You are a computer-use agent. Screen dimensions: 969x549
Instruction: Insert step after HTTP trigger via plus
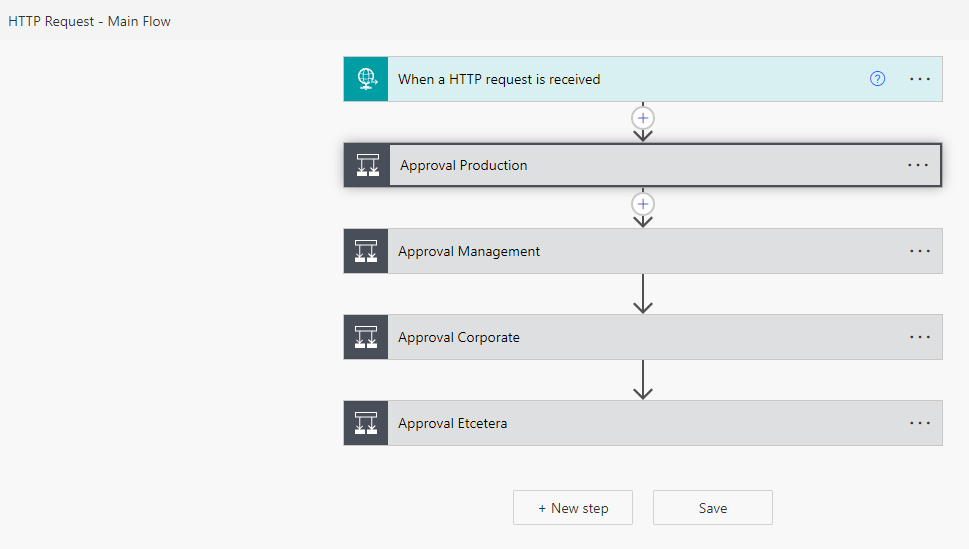click(643, 118)
